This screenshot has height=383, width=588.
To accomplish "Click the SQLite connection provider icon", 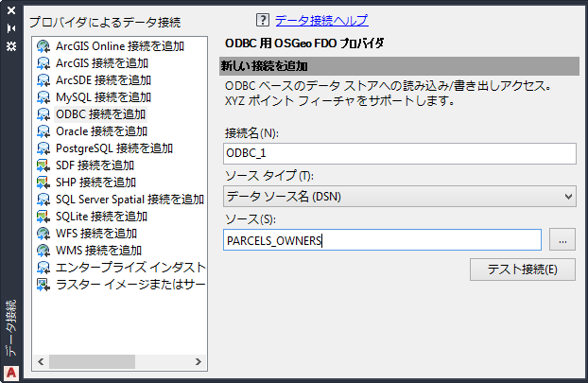I will pyautogui.click(x=43, y=217).
